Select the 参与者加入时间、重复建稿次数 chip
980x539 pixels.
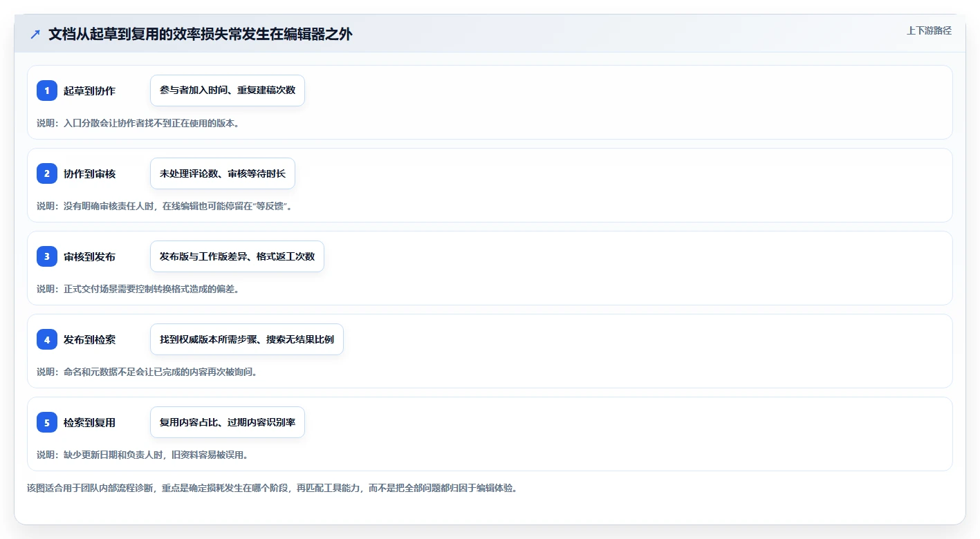coord(228,91)
